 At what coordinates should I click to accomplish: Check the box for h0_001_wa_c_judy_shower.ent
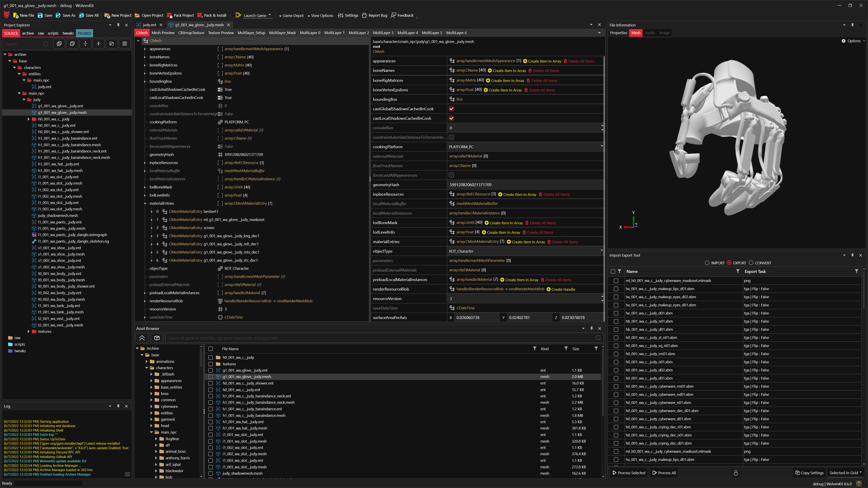[x=211, y=383]
